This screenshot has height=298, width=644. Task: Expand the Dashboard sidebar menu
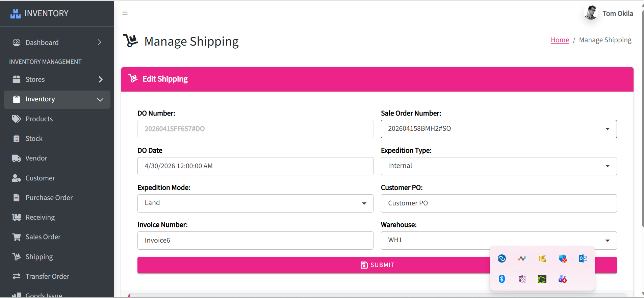[57, 43]
